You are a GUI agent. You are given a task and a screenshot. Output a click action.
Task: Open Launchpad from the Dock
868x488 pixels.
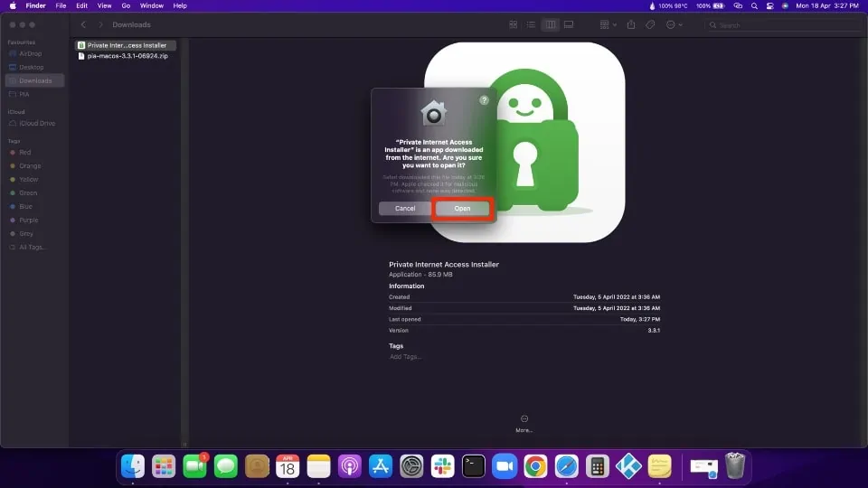164,466
